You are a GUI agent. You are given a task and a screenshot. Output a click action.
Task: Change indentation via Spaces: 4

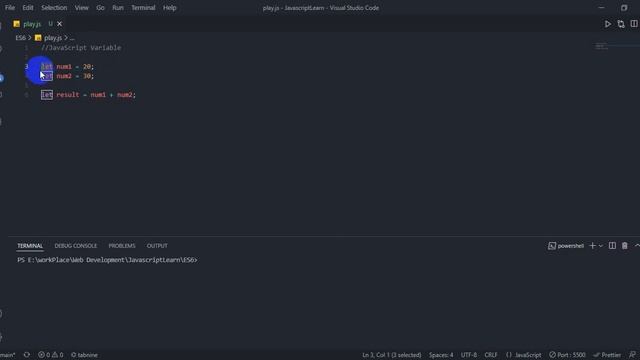(441, 355)
